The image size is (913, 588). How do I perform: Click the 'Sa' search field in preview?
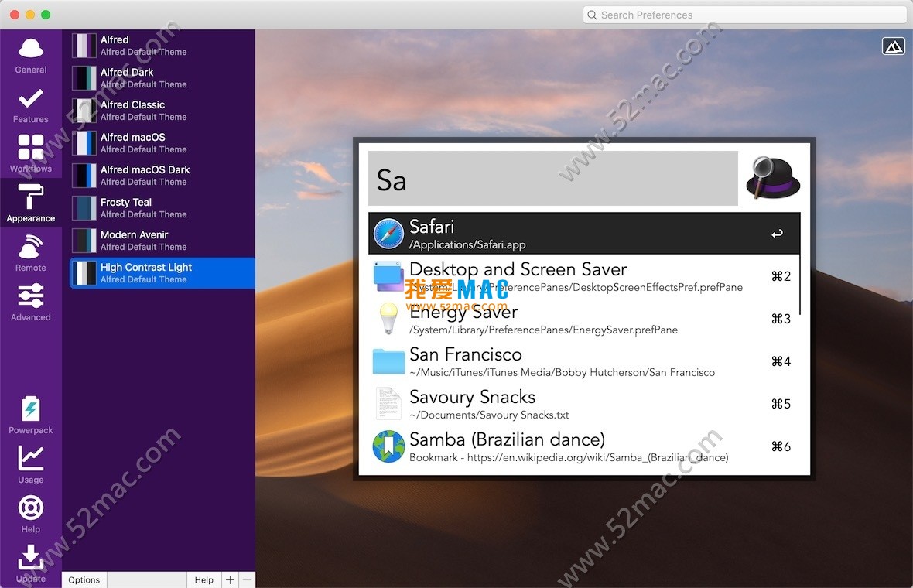click(553, 179)
